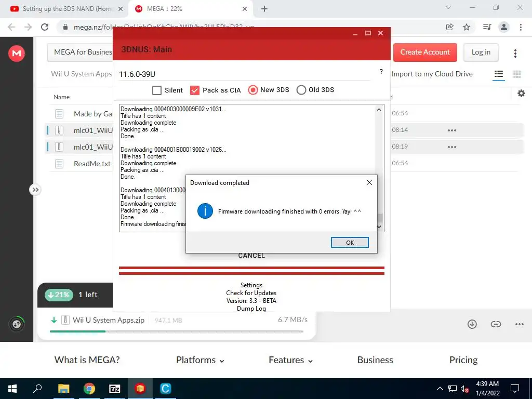Select ReadMe.txt file in MEGA

pos(92,164)
